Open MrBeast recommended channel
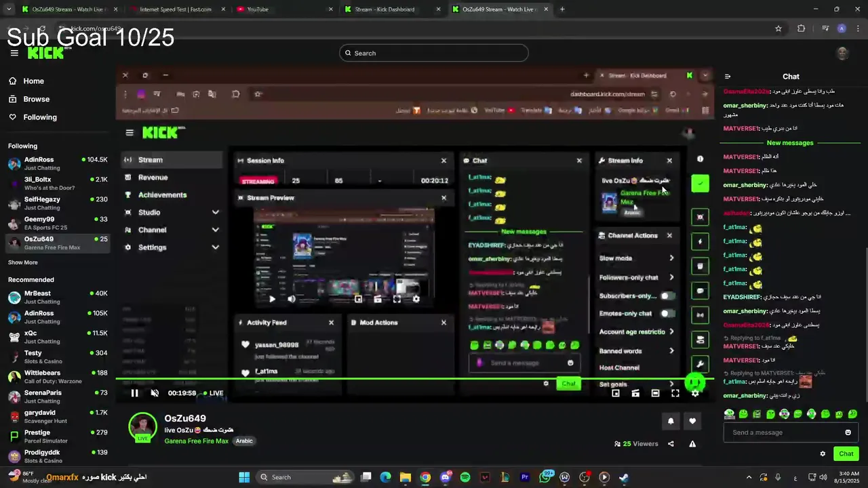Viewport: 868px width, 488px height. (x=58, y=297)
